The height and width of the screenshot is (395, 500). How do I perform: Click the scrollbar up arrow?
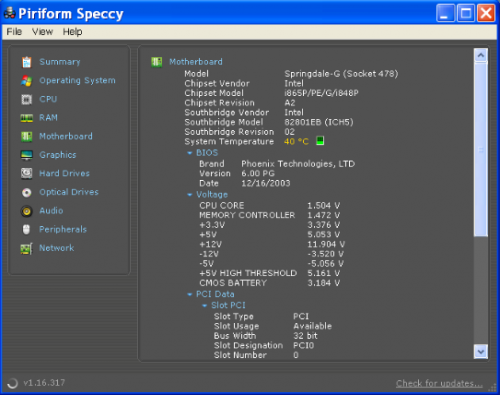[x=481, y=55]
